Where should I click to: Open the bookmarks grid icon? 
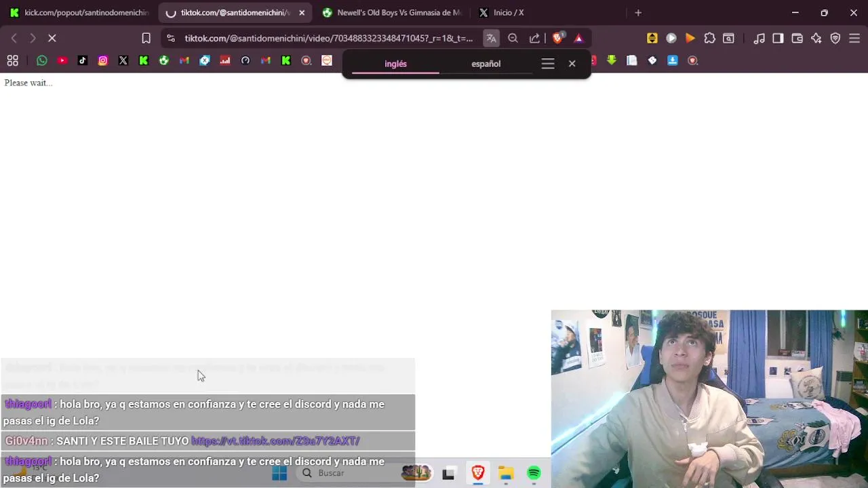[12, 60]
